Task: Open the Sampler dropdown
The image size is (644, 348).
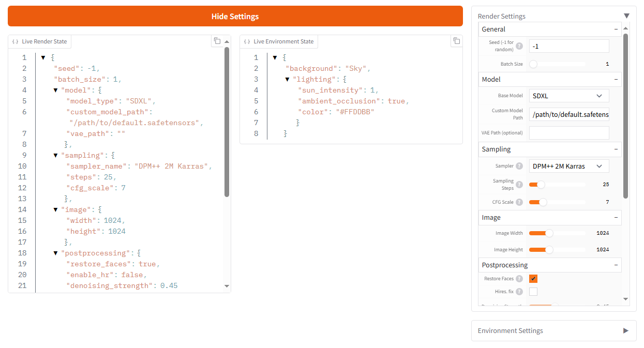Action: coord(568,166)
